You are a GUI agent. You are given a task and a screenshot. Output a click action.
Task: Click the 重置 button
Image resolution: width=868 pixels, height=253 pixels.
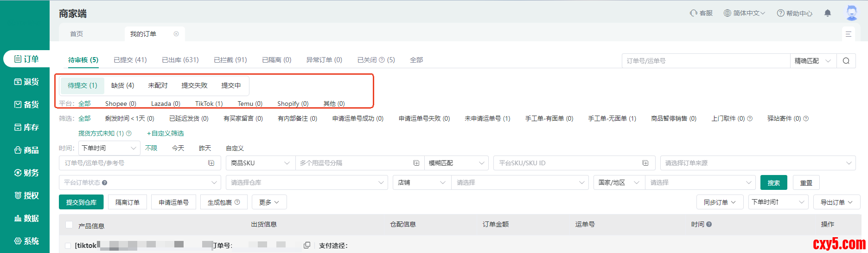point(806,182)
